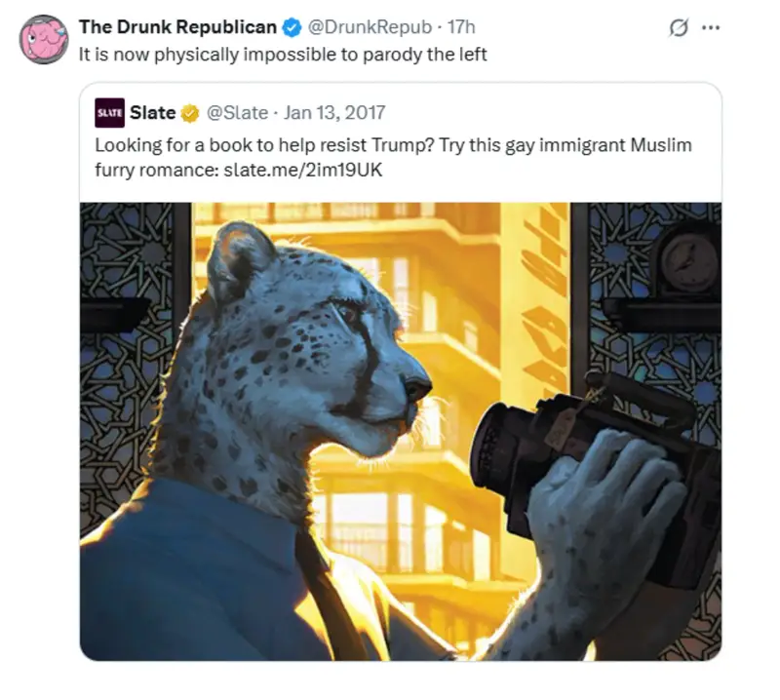Open the three-dot more options menu
This screenshot has width=780, height=700.
click(711, 28)
